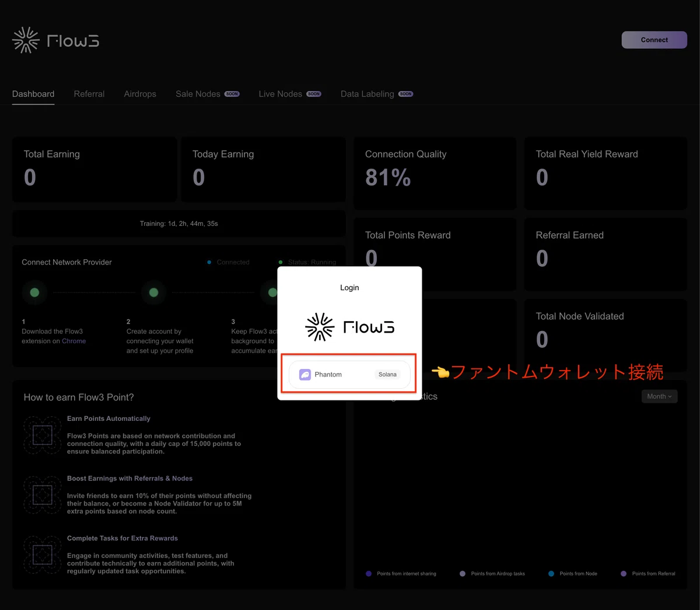
Task: Click the Connection Quality 81% value
Action: point(388,177)
